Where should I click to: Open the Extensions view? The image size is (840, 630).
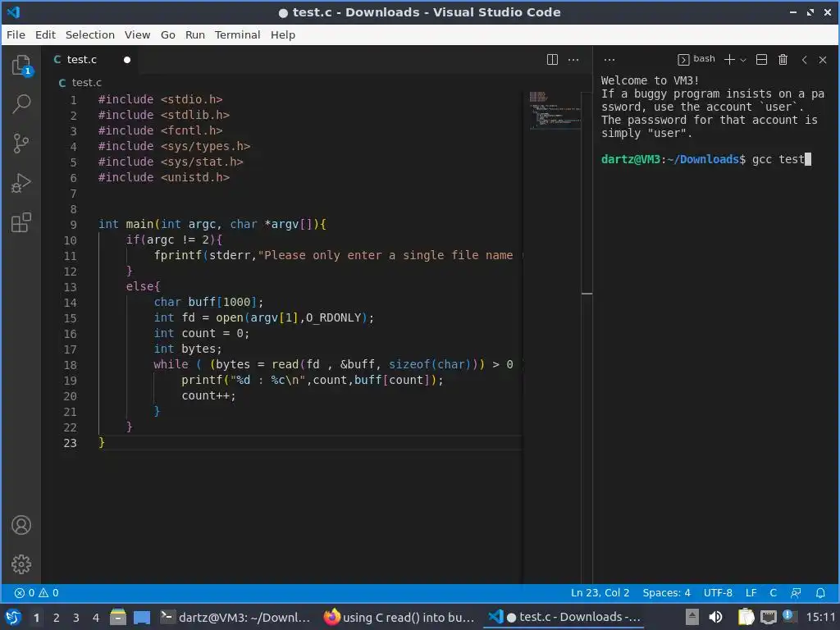pos(21,222)
